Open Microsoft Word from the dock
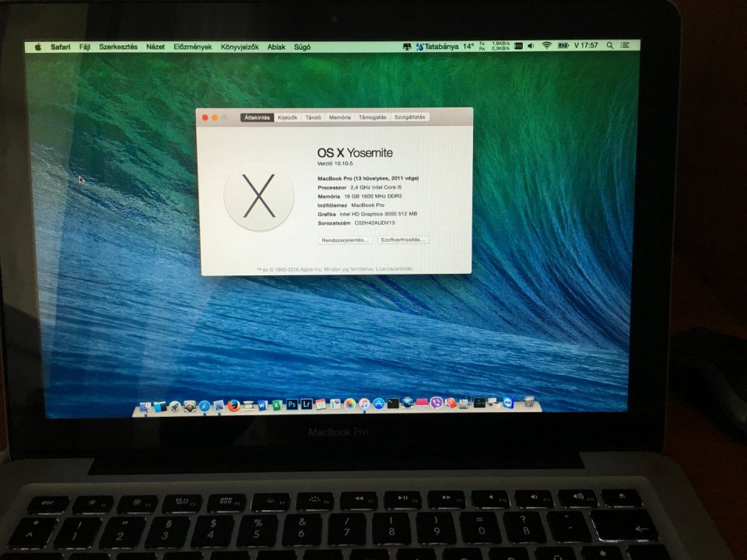Viewport: 747px width, 560px height. 262,405
